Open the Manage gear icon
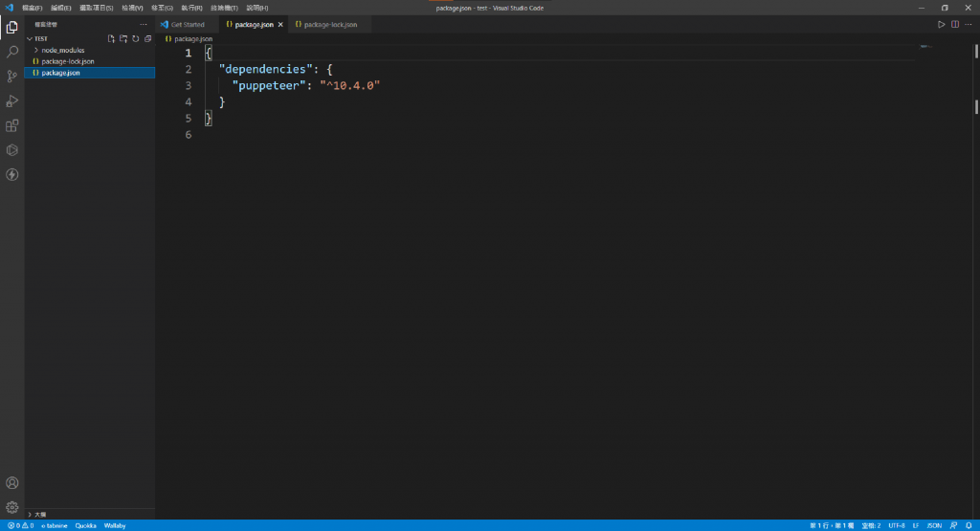The width and height of the screenshot is (980, 531). click(12, 507)
